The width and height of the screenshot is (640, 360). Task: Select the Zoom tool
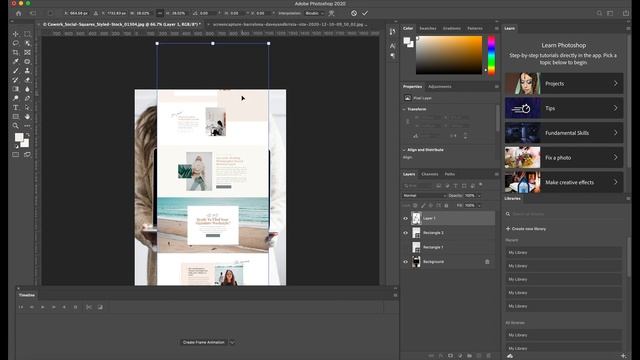point(16,126)
